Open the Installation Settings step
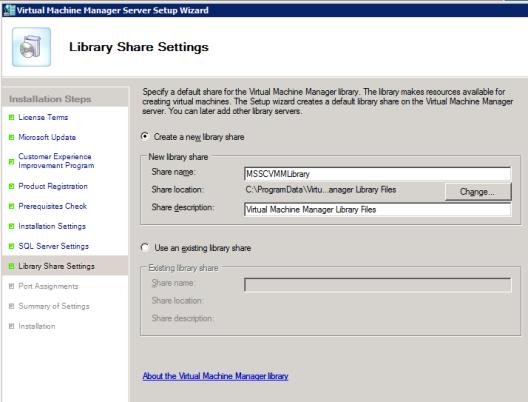Screen dimensions: 528x402 pos(52,226)
